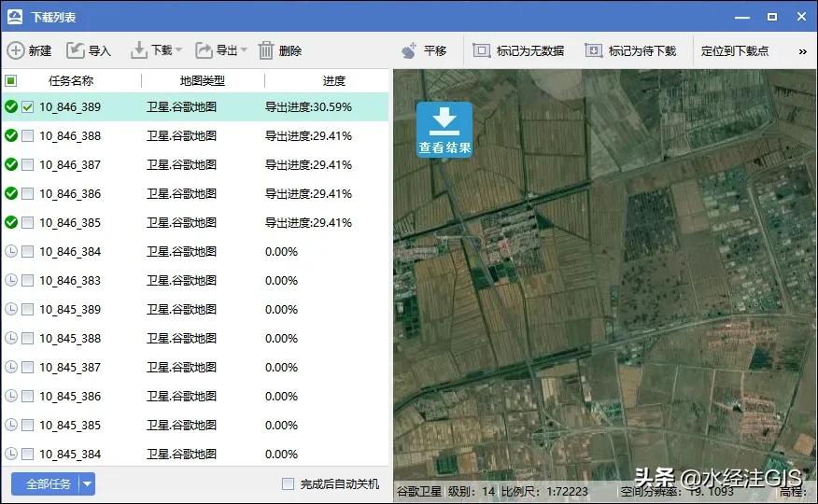Viewport: 818px width, 504px height.
Task: Click green check status icon for 10_846_385
Action: 11,222
